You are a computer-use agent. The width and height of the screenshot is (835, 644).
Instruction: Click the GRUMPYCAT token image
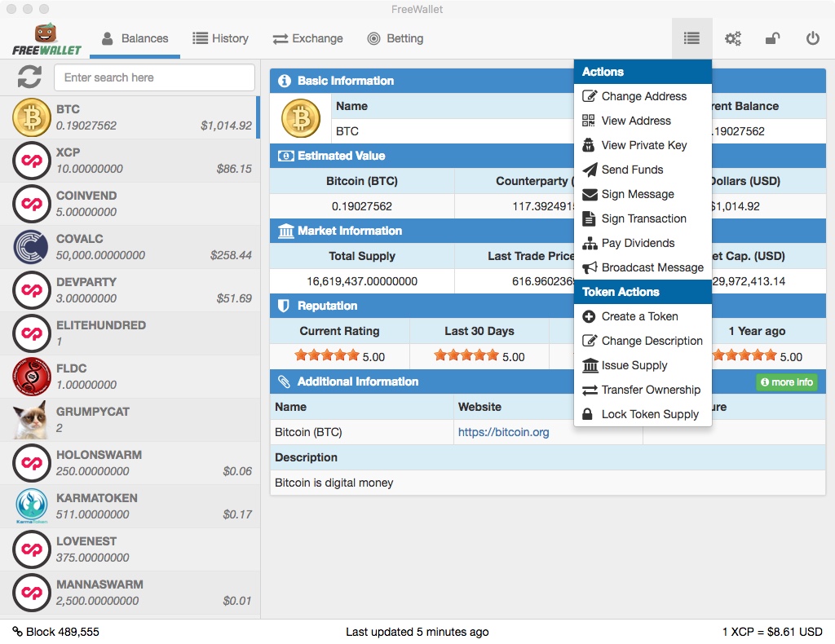(x=31, y=420)
